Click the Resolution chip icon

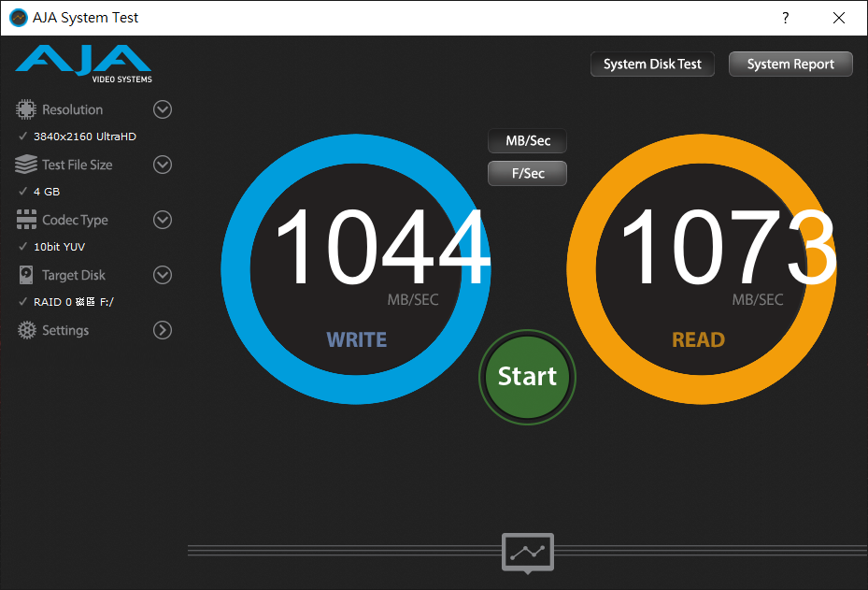[x=26, y=109]
